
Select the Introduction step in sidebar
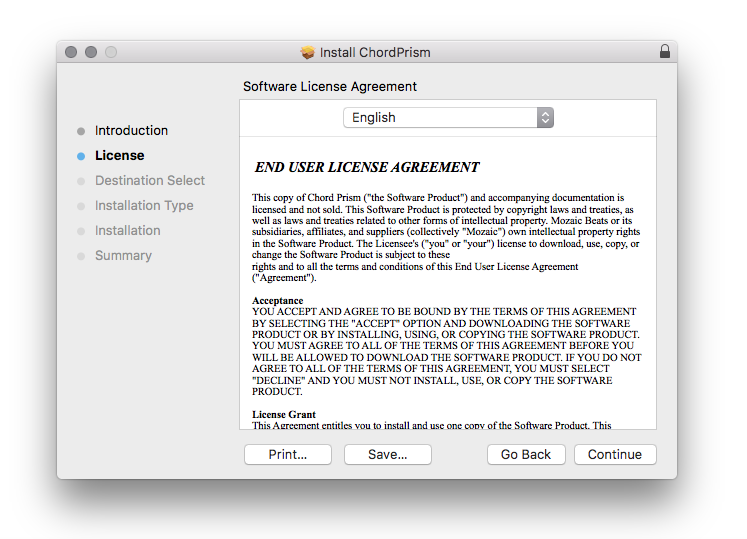coord(131,131)
